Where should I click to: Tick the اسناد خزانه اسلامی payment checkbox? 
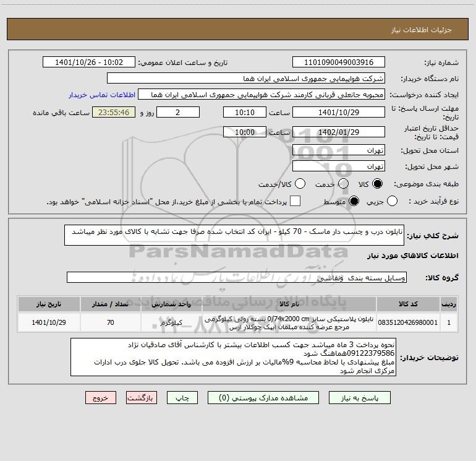pos(295,201)
